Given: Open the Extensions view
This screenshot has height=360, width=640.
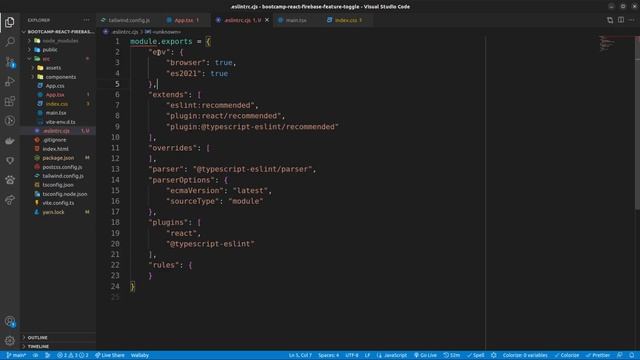Looking at the screenshot, I should click(10, 101).
